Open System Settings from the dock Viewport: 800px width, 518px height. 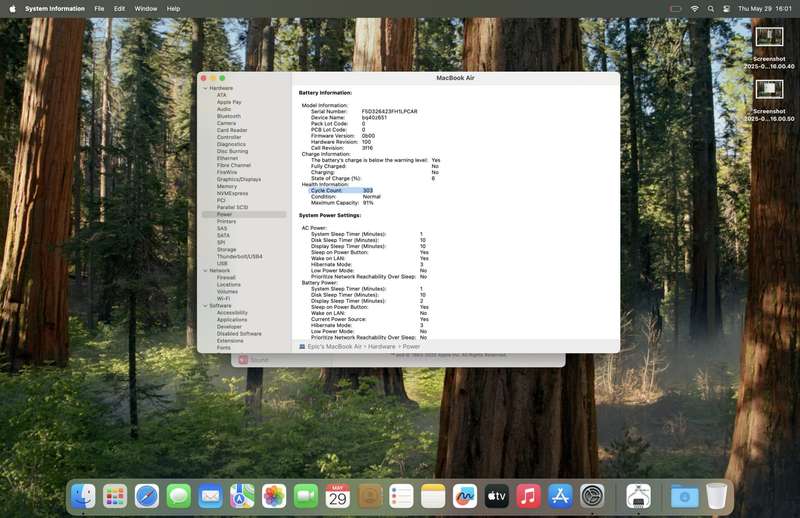[592, 496]
